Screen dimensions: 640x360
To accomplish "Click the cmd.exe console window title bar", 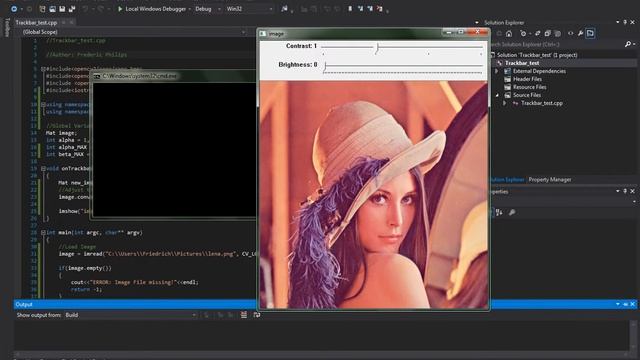I will [x=173, y=76].
